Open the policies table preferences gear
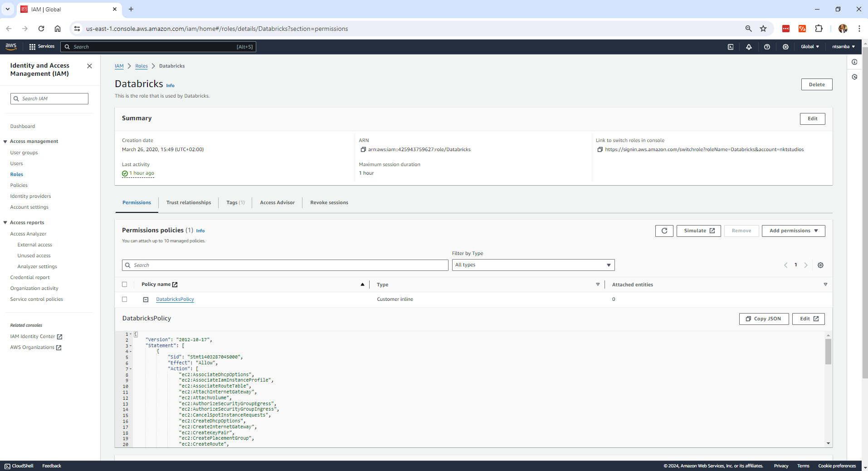The width and height of the screenshot is (868, 471). click(x=820, y=265)
